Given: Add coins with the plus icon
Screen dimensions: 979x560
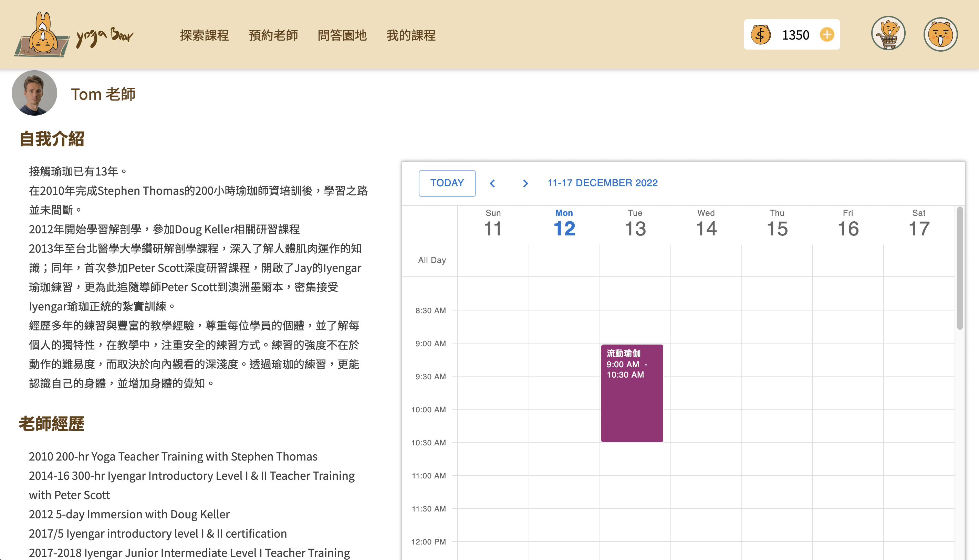Looking at the screenshot, I should point(827,35).
